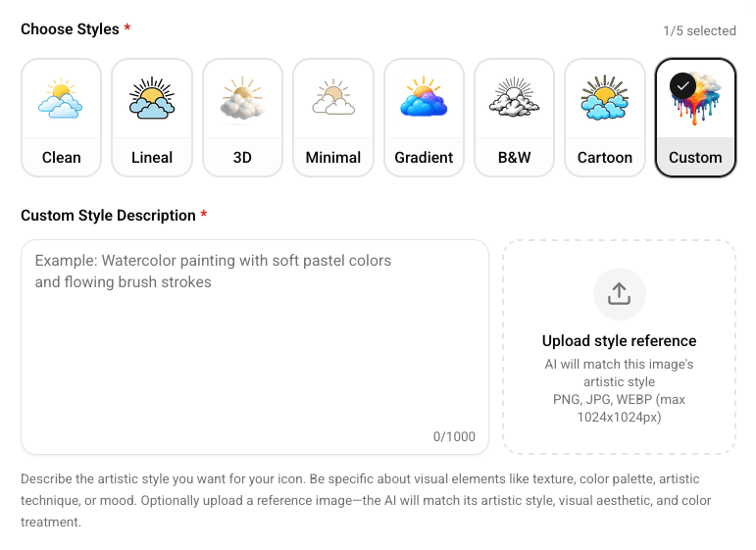Toggle the 'Clean' style label
756x550 pixels.
pyautogui.click(x=61, y=157)
